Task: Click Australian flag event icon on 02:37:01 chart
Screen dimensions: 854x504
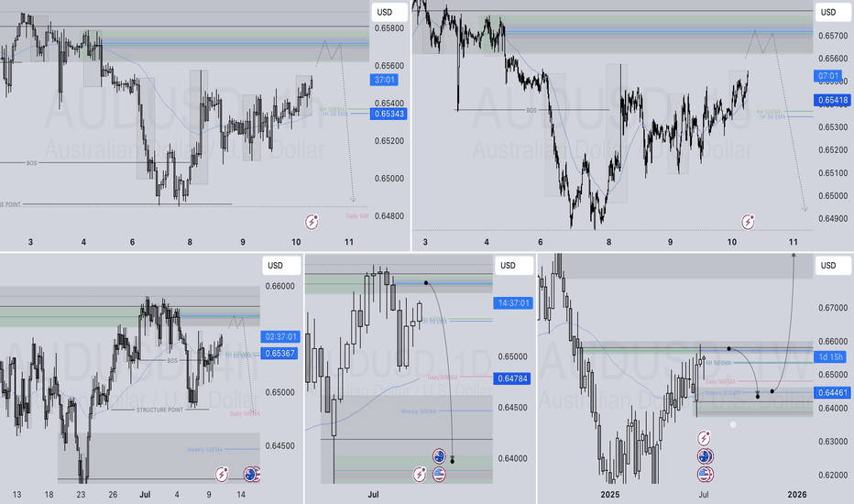Action: [250, 475]
